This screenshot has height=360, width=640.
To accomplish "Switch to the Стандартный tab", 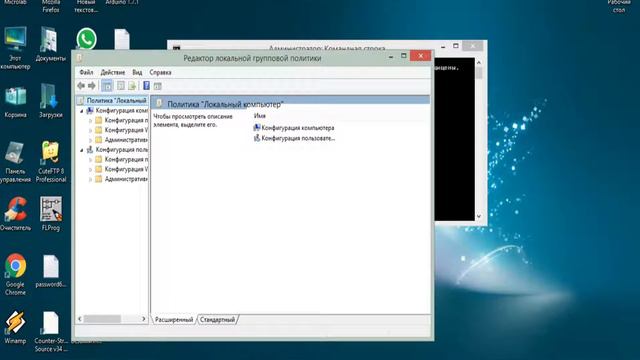I will pos(217,320).
